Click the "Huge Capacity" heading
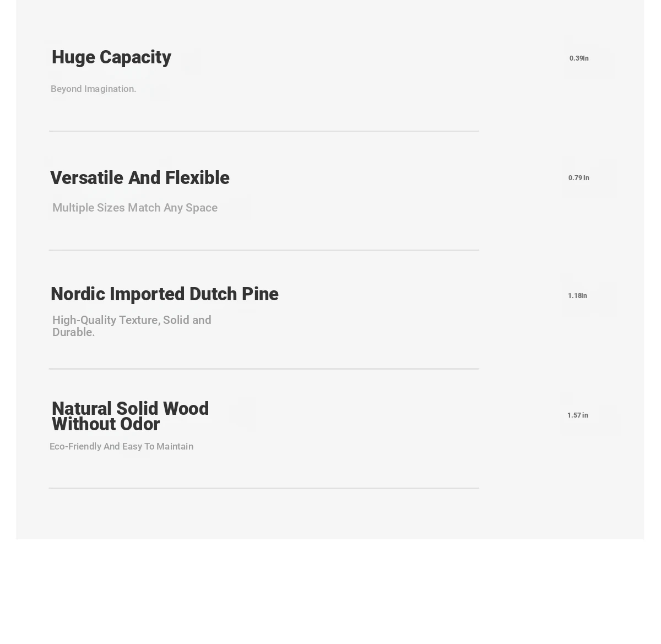This screenshot has width=661, height=644. [111, 57]
